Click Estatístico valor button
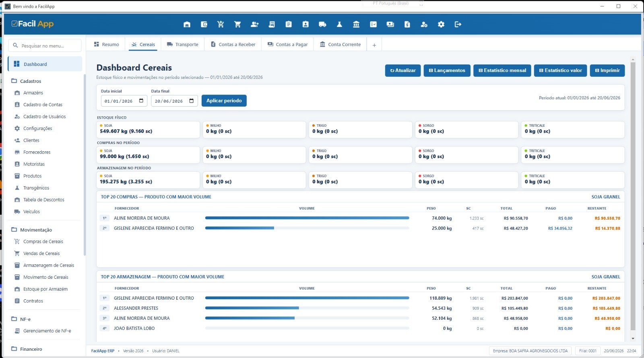This screenshot has width=644, height=358. pyautogui.click(x=561, y=70)
